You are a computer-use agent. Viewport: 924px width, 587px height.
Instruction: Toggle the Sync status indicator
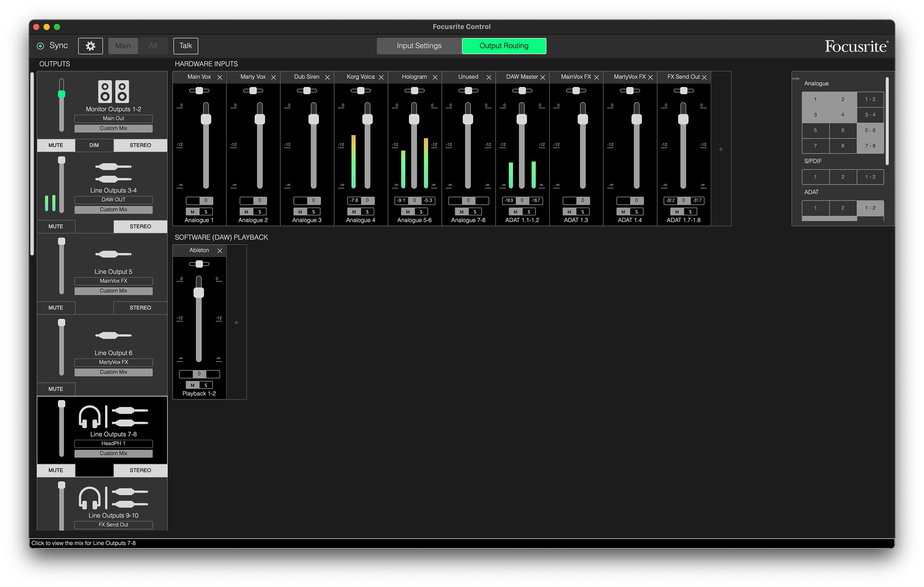[40, 46]
